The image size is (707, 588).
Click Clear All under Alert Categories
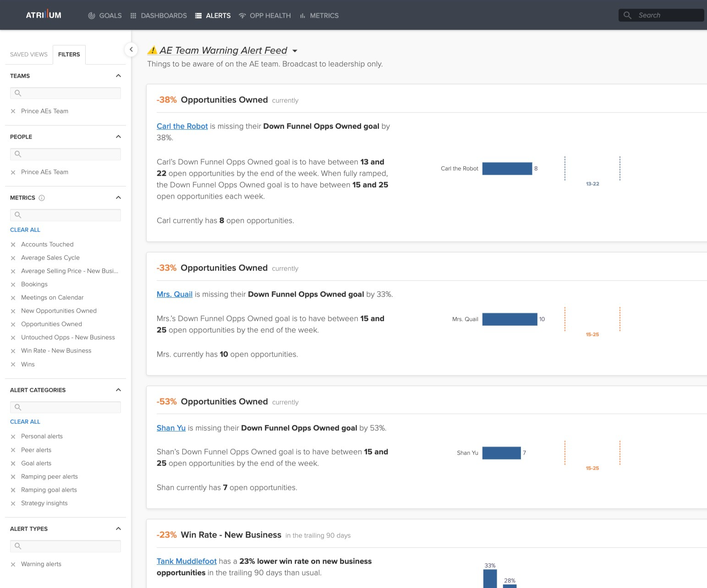tap(25, 422)
